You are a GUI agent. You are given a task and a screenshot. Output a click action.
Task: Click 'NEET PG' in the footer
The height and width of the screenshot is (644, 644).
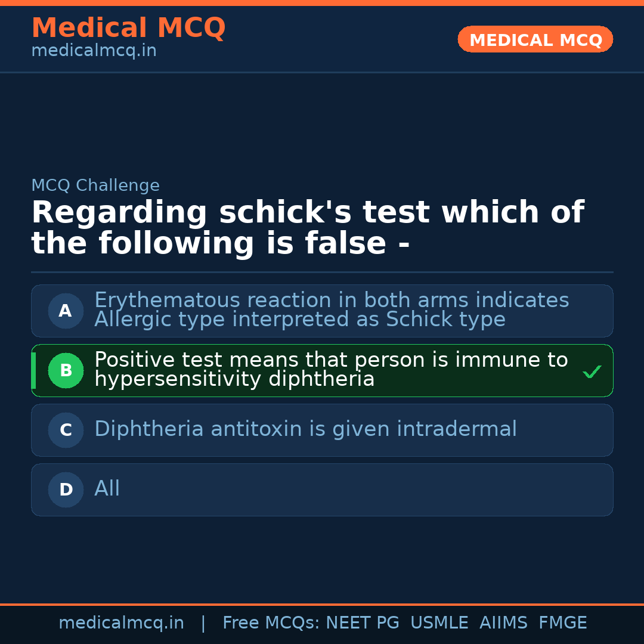tap(363, 623)
